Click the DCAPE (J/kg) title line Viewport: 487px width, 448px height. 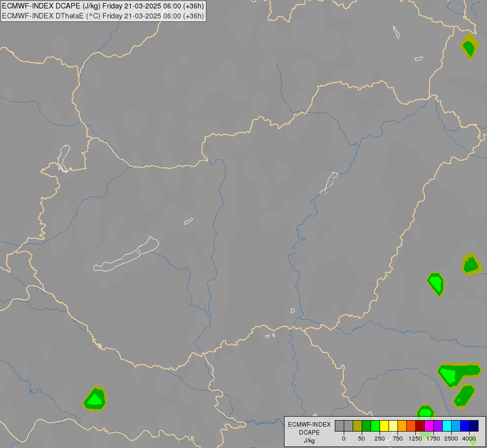pyautogui.click(x=103, y=6)
